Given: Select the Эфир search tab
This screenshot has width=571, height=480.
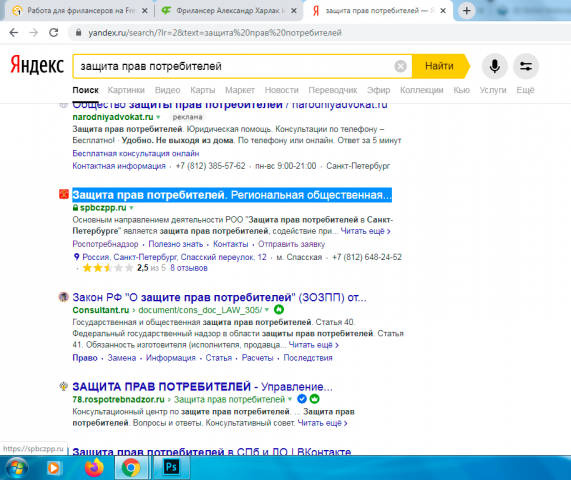Looking at the screenshot, I should tap(378, 90).
